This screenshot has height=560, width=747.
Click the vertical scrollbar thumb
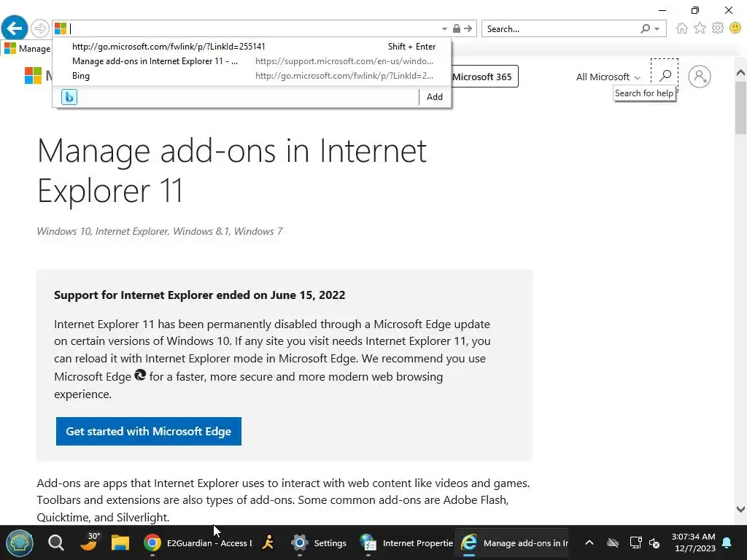pyautogui.click(x=740, y=108)
